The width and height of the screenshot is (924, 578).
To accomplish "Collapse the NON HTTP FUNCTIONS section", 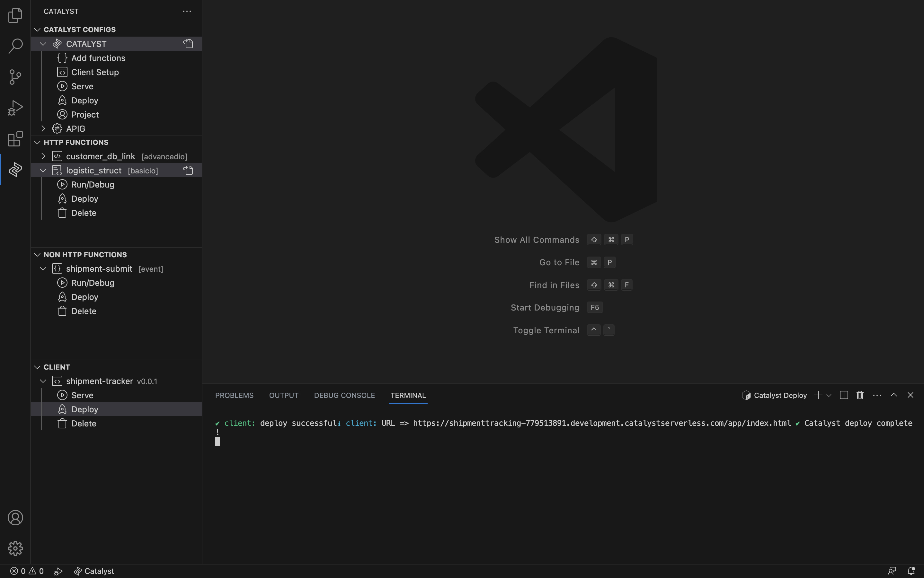I will click(37, 254).
